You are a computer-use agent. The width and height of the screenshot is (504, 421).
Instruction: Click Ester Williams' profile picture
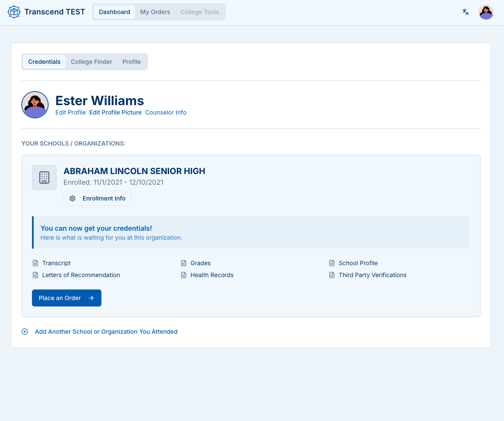(x=35, y=105)
